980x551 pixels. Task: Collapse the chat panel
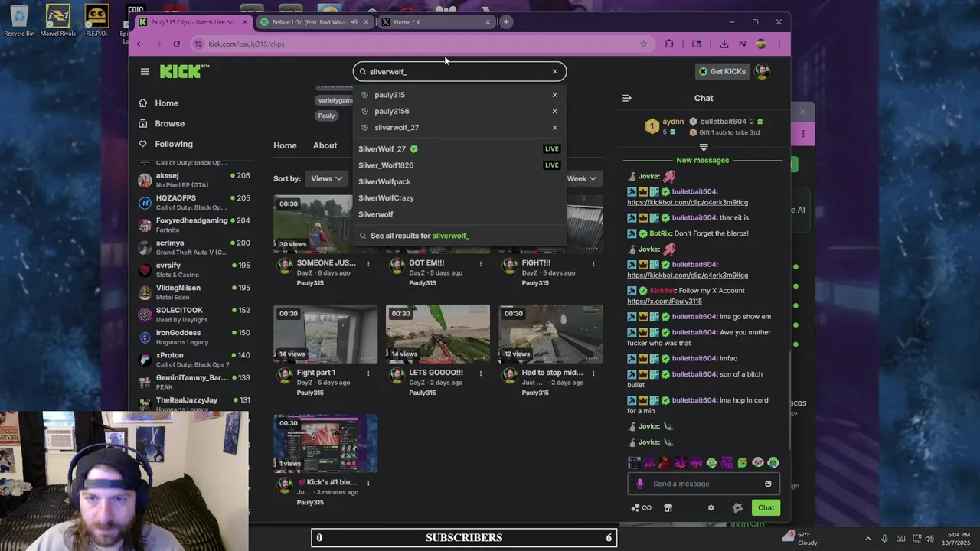click(x=626, y=98)
